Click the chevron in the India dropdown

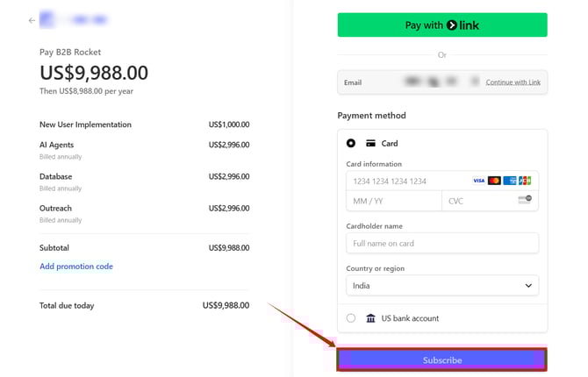point(528,286)
